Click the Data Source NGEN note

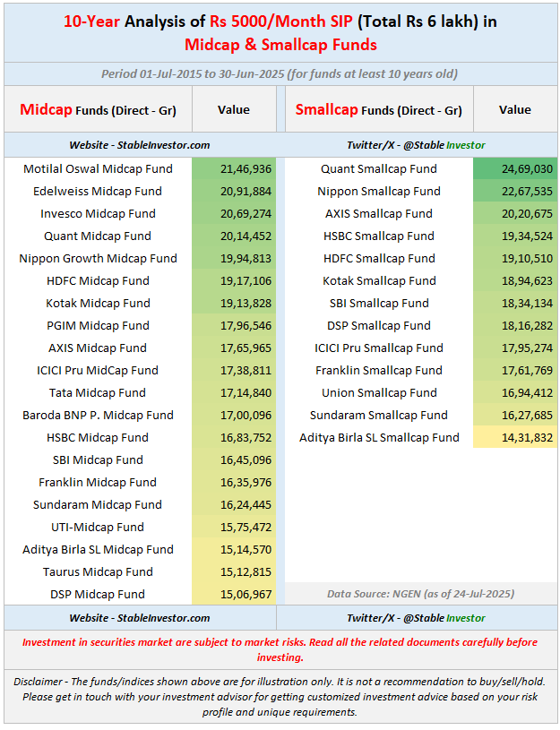(x=421, y=594)
